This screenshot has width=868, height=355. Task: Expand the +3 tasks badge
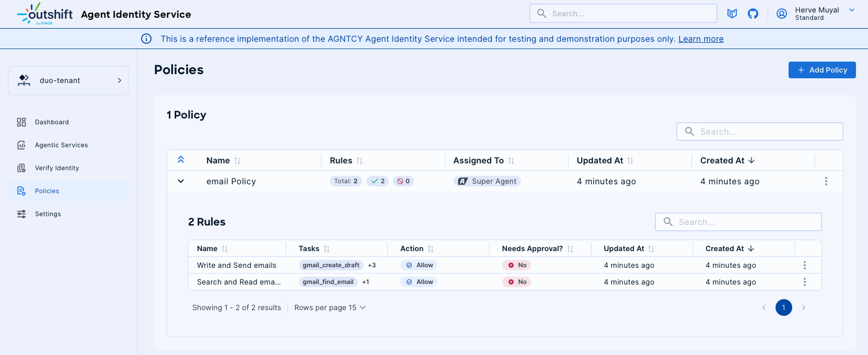point(372,265)
